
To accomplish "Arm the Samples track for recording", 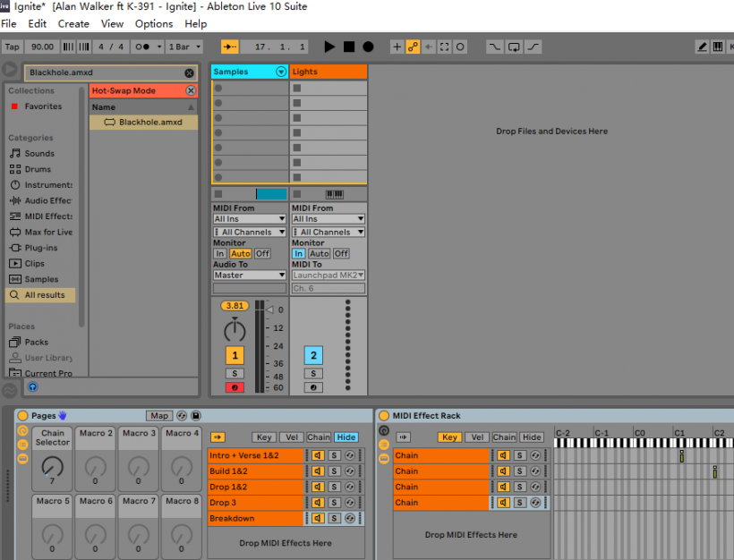I will [x=235, y=387].
